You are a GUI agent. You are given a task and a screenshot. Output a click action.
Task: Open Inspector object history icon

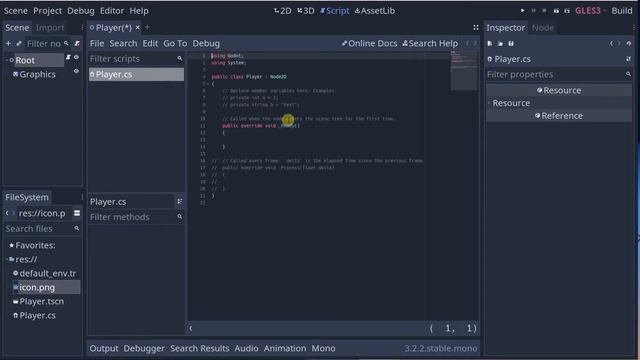(629, 43)
